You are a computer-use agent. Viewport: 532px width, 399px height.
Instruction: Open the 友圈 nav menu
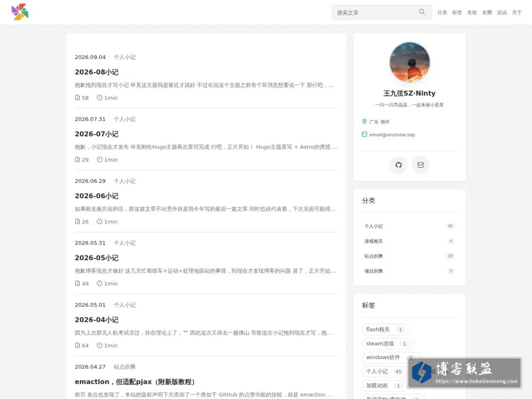point(487,12)
